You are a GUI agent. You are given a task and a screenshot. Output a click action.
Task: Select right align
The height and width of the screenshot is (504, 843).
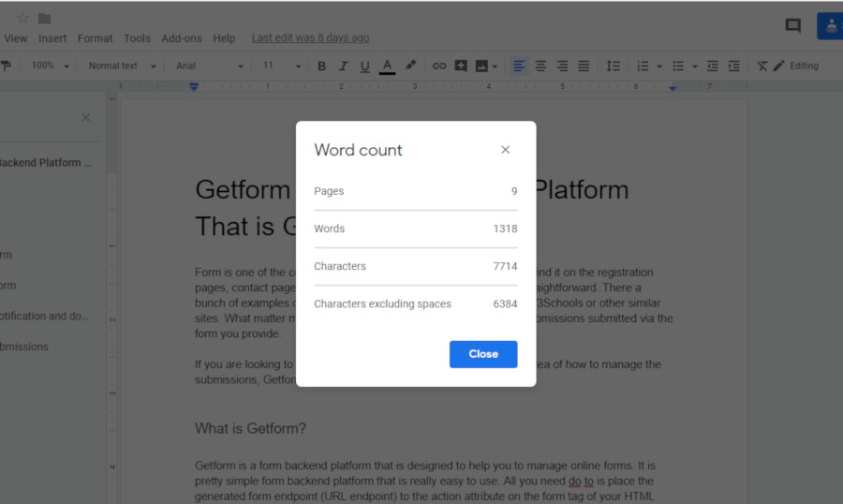point(562,67)
